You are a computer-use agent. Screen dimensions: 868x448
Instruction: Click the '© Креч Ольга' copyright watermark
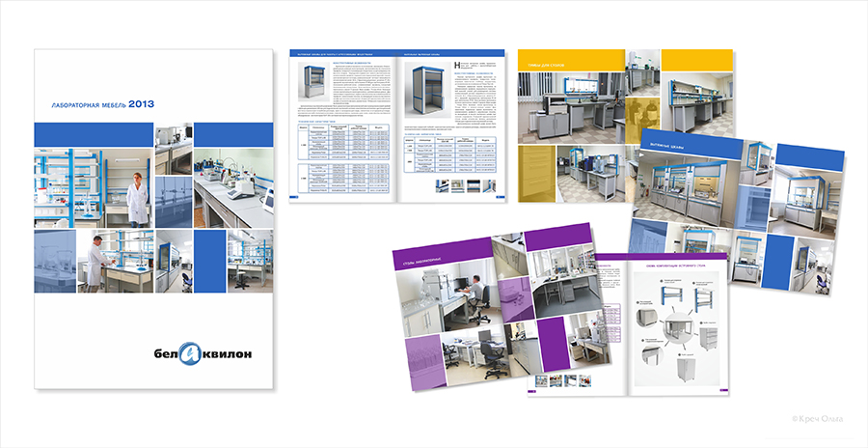tap(816, 418)
